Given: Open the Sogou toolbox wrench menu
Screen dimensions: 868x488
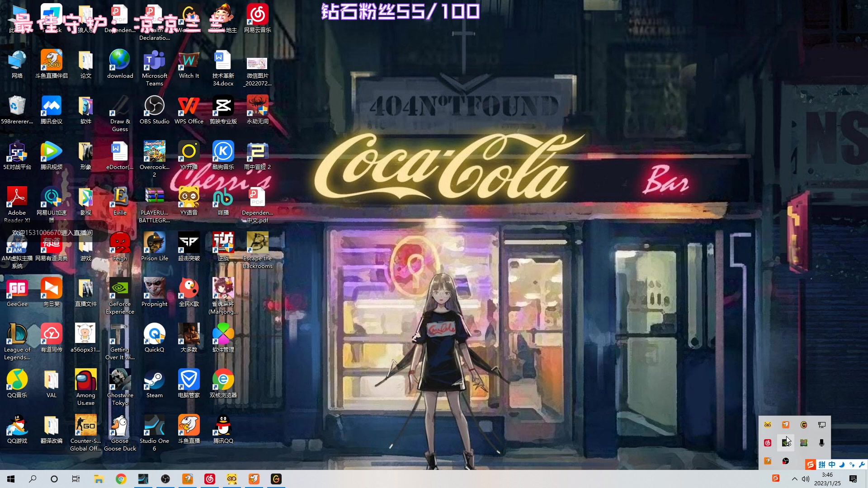Looking at the screenshot, I should [x=862, y=465].
